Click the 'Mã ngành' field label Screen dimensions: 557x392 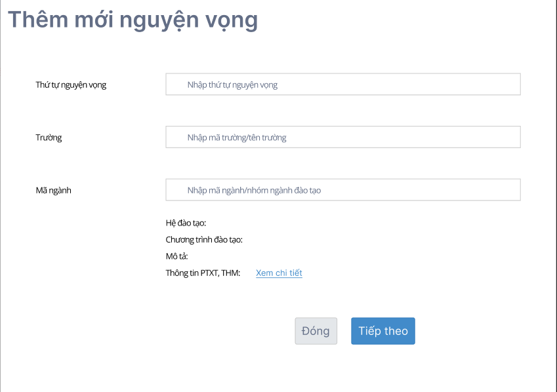click(x=53, y=190)
